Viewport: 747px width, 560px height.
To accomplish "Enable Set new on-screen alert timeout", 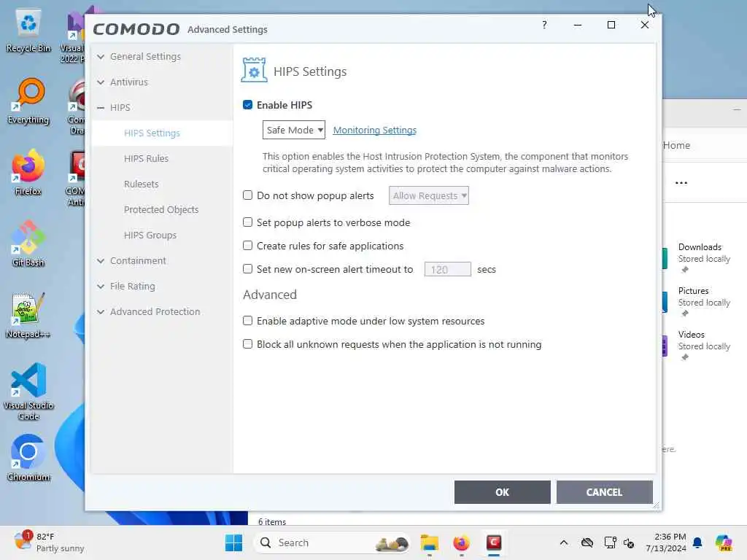I will point(247,269).
